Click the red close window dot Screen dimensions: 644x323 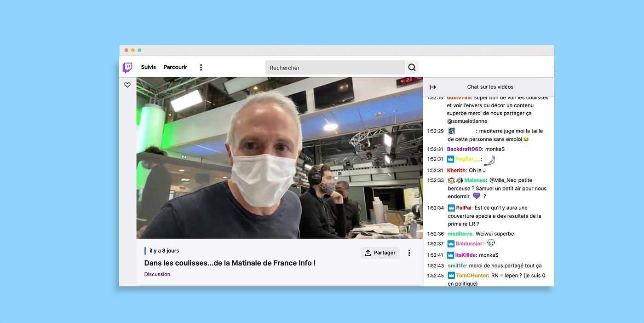(126, 50)
